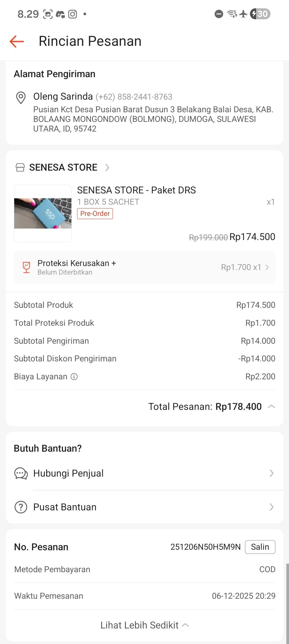Collapse the Total Pesanan breakdown
Screen dimensions: 289x644
[x=271, y=407]
